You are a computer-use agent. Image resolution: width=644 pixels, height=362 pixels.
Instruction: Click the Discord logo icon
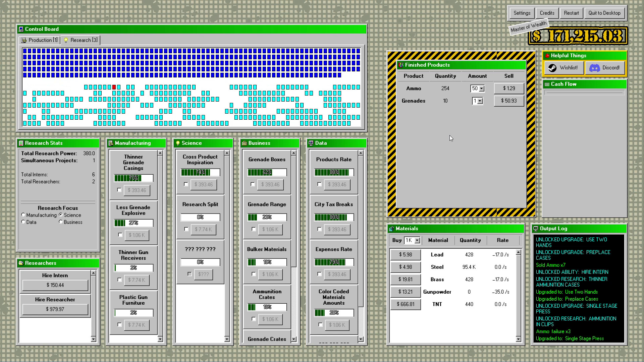coord(594,68)
